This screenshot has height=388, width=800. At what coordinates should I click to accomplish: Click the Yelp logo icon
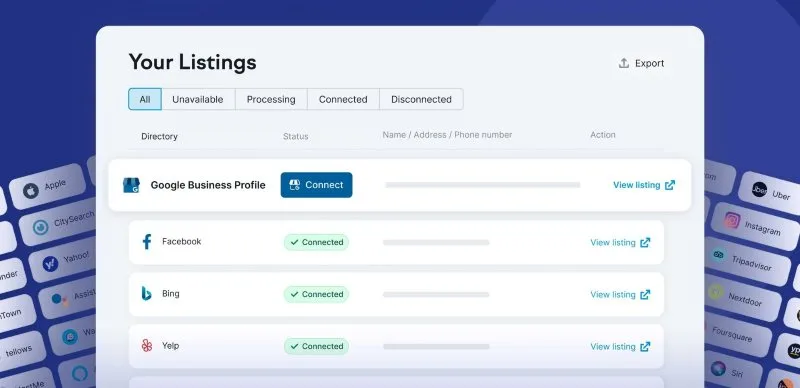pyautogui.click(x=147, y=346)
